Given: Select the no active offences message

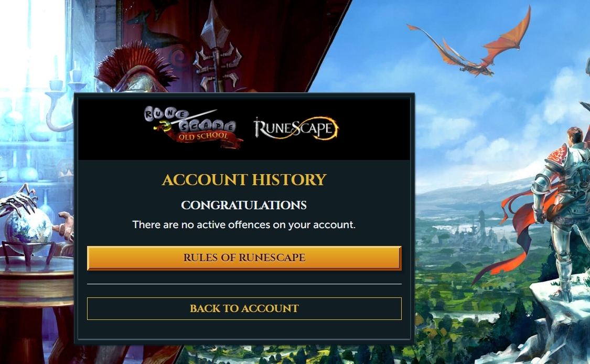Looking at the screenshot, I should 244,224.
